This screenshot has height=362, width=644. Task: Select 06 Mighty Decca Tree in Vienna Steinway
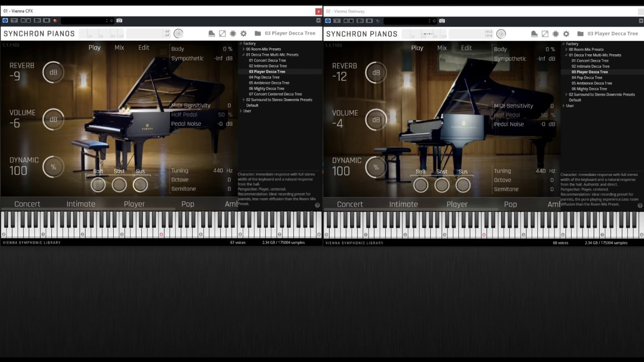pyautogui.click(x=589, y=89)
